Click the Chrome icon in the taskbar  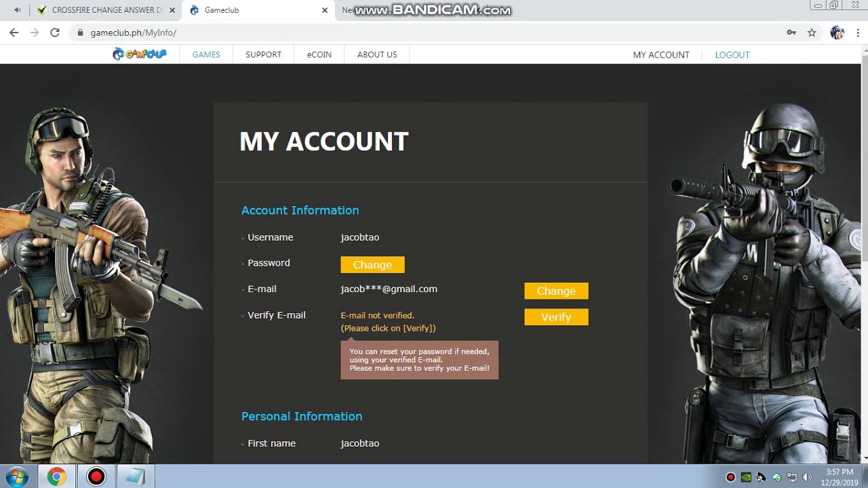pos(56,477)
